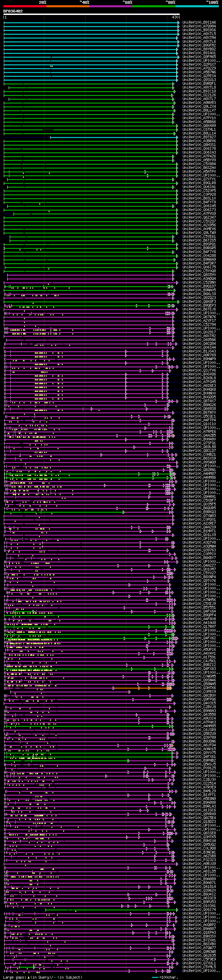Viewport: 222px width, 980px height.
Task: Click the green ~80% legend segment
Action: pyautogui.click(x=154, y=6)
